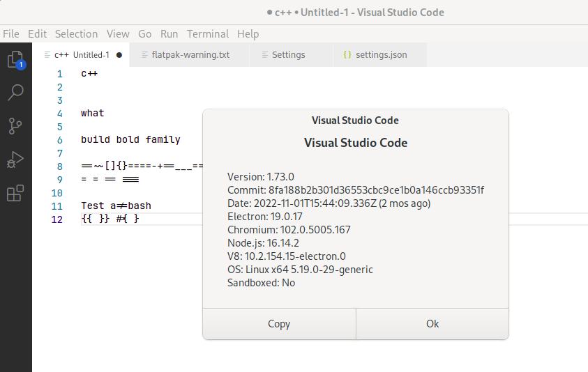Click line number 6 in the gutter
Viewport: 588px width, 372px height.
59,140
